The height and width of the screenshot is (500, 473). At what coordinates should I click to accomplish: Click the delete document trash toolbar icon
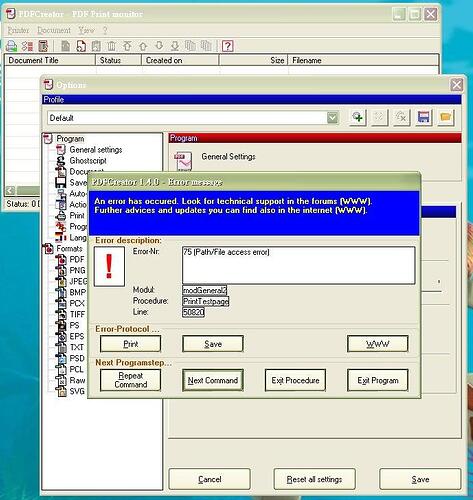click(x=111, y=46)
